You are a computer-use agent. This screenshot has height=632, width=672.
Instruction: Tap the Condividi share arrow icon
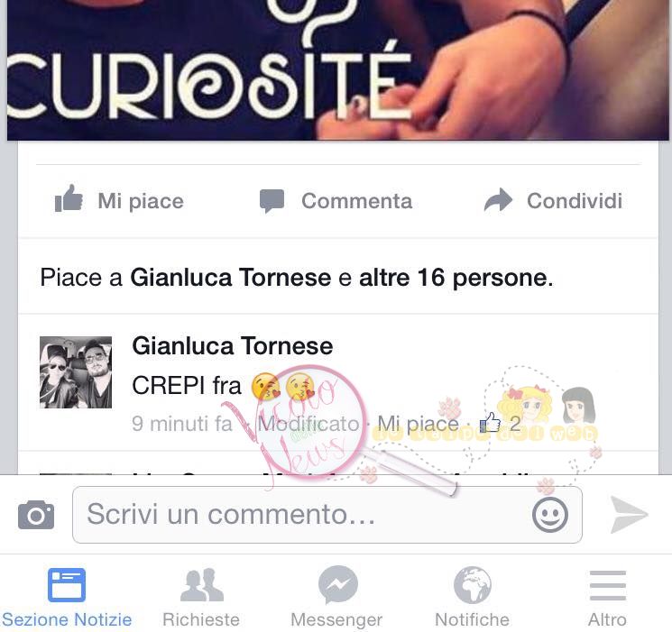498,199
